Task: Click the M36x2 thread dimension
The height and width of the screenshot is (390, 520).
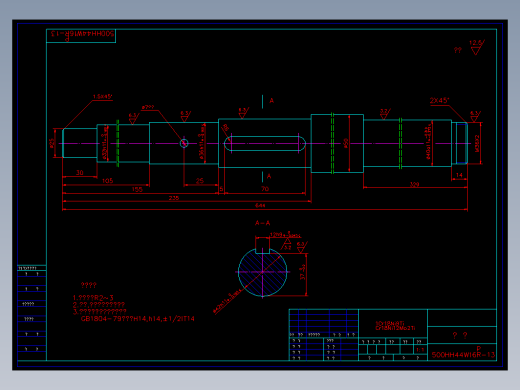Action: point(477,144)
